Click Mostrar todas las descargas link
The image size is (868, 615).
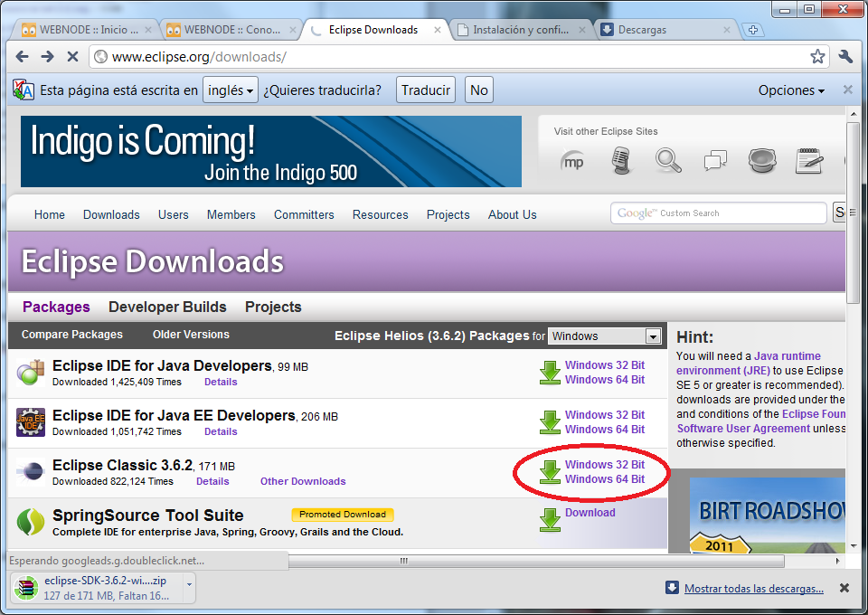(x=753, y=589)
